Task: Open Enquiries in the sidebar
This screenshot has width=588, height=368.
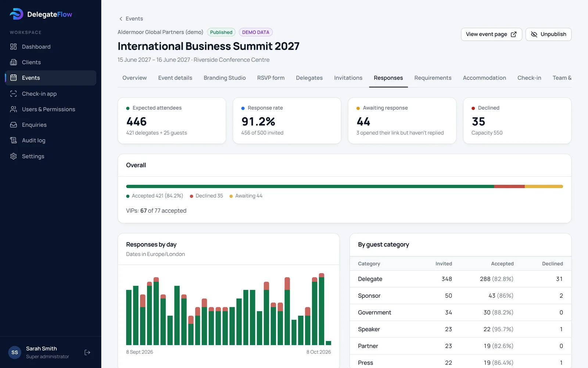Action: point(51,125)
